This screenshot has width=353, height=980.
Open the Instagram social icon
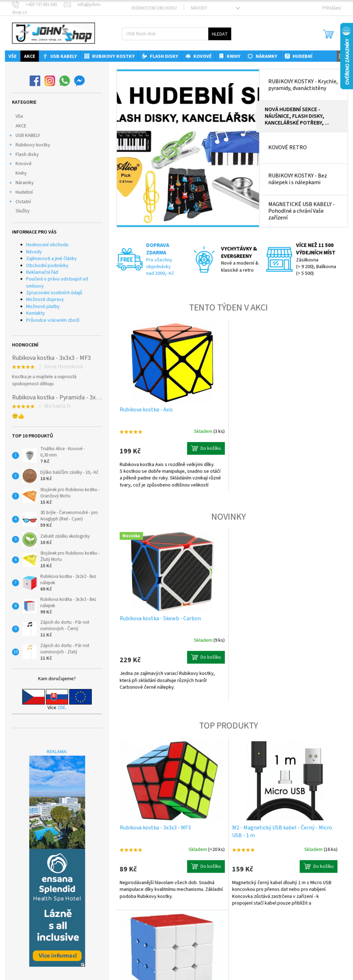(x=50, y=81)
